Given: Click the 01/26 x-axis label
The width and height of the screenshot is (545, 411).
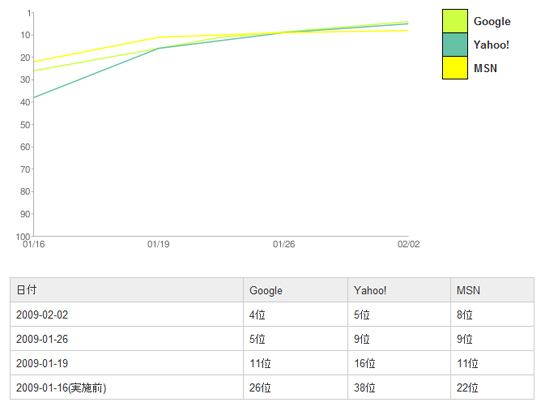Looking at the screenshot, I should tap(284, 244).
